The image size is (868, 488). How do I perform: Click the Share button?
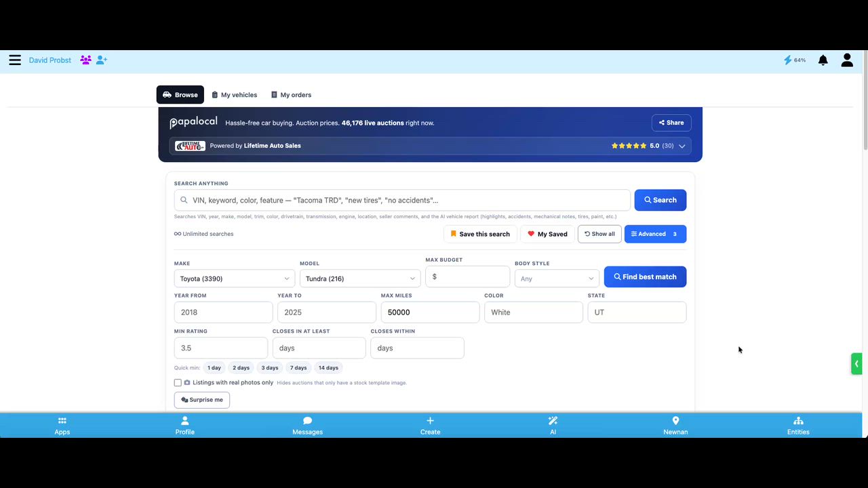tap(671, 123)
